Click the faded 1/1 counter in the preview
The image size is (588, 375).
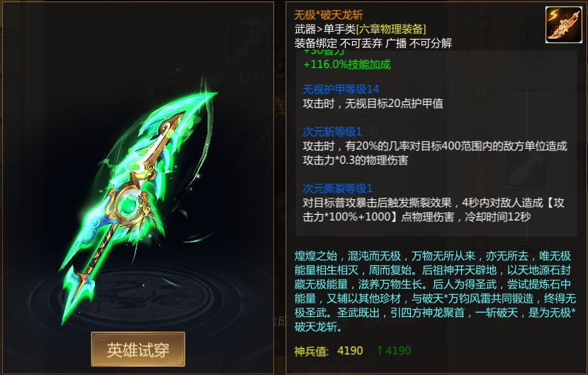(248, 77)
